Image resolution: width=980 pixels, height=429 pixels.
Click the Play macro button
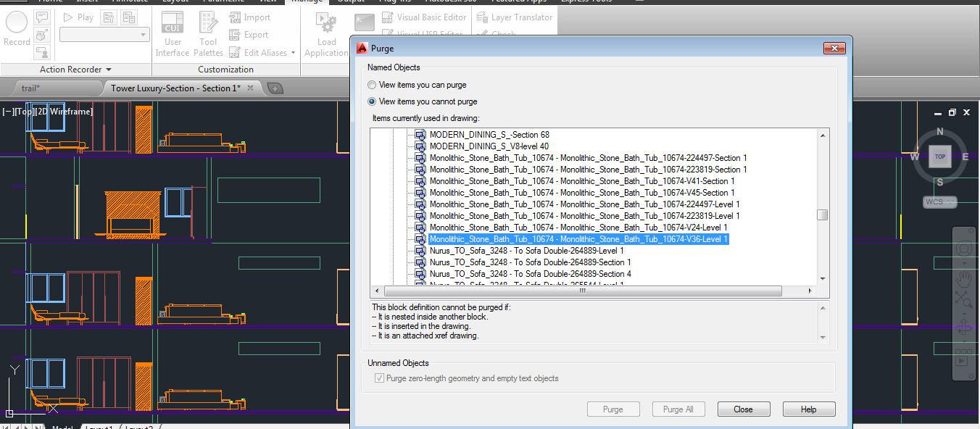pyautogui.click(x=78, y=17)
